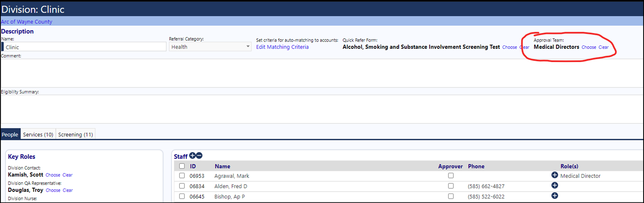Add a role for Bishop, Ap P
This screenshot has width=644, height=203.
pyautogui.click(x=555, y=196)
